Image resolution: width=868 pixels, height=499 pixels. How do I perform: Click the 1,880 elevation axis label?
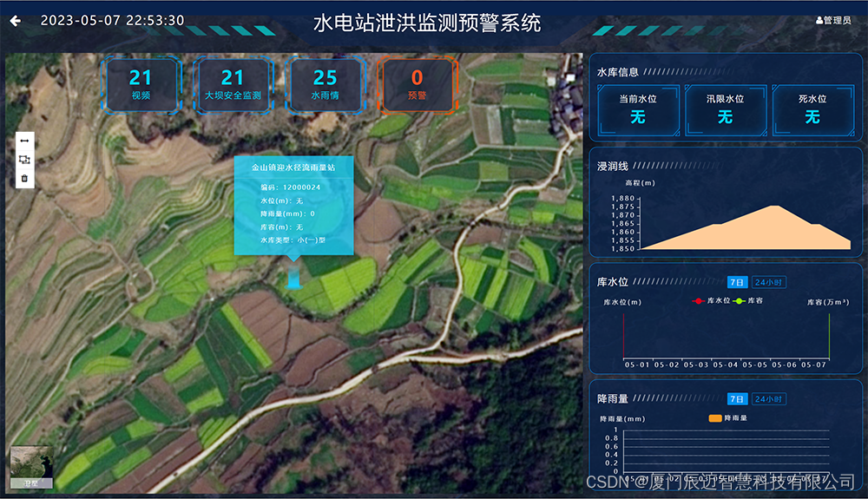(x=622, y=198)
